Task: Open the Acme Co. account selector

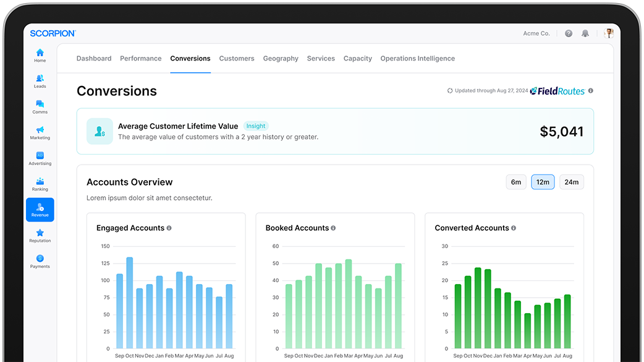Action: [x=536, y=33]
